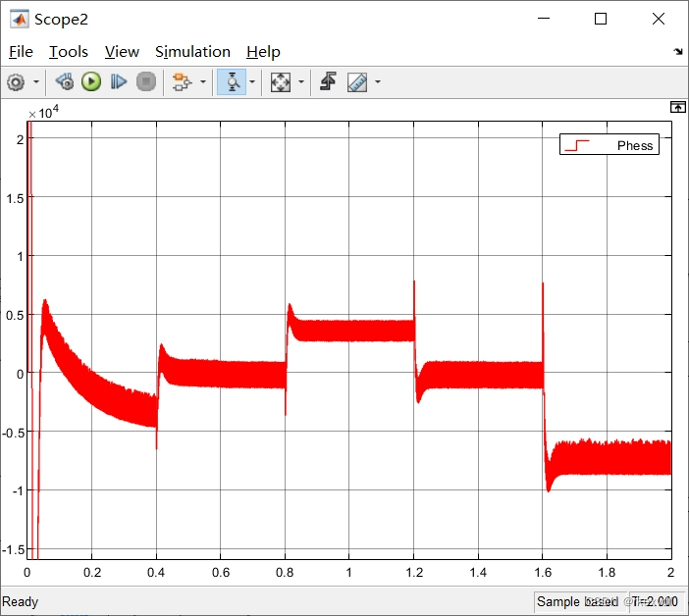Screen dimensions: 689x616
Task: Click the y-axis tick label -0.5
Action: [13, 433]
